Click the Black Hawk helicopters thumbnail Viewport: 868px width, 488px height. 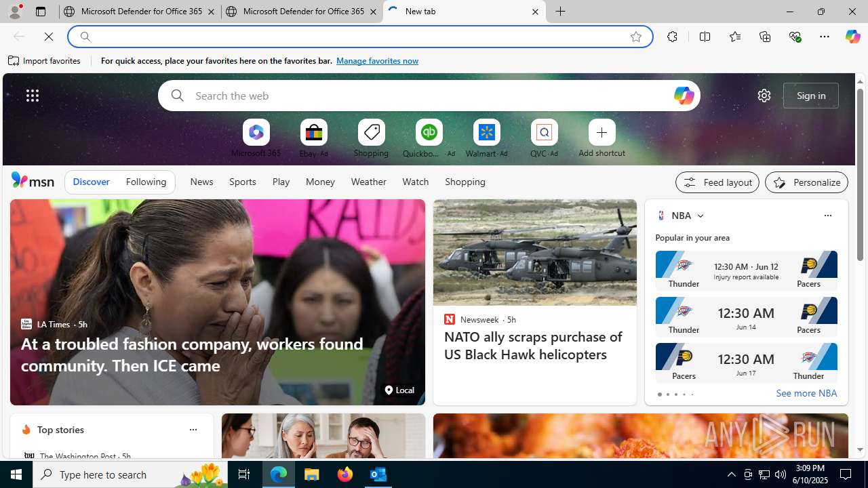point(535,252)
